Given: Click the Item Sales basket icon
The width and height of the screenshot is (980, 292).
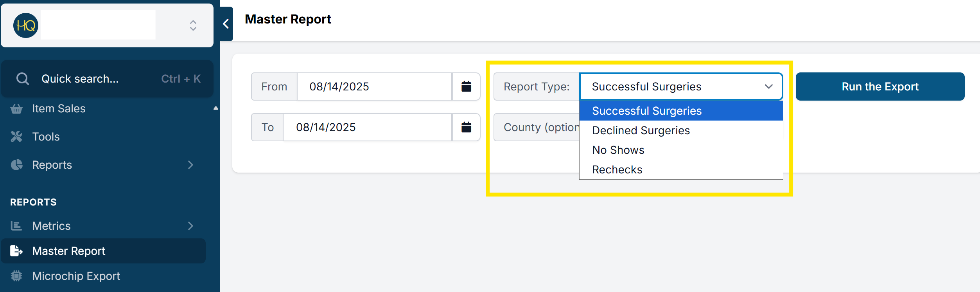Looking at the screenshot, I should pos(16,108).
